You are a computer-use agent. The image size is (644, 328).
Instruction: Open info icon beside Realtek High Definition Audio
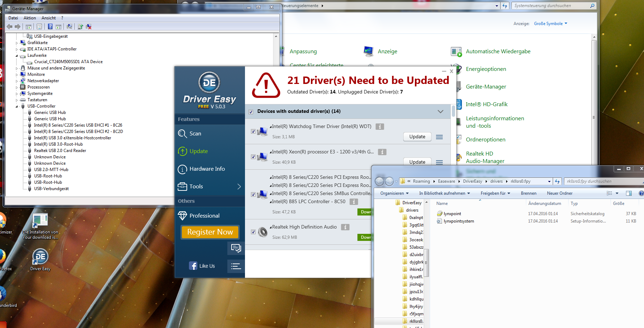click(345, 227)
